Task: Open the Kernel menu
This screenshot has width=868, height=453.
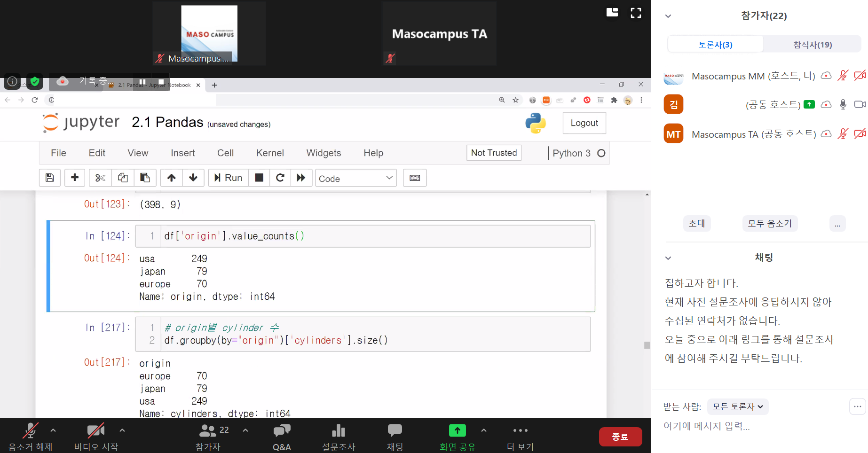Action: click(x=269, y=153)
